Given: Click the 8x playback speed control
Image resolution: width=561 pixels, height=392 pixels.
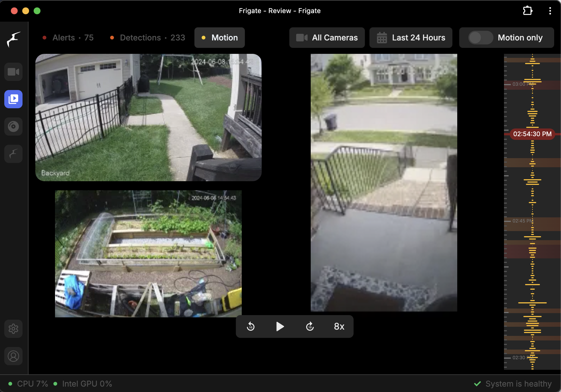Looking at the screenshot, I should point(339,326).
